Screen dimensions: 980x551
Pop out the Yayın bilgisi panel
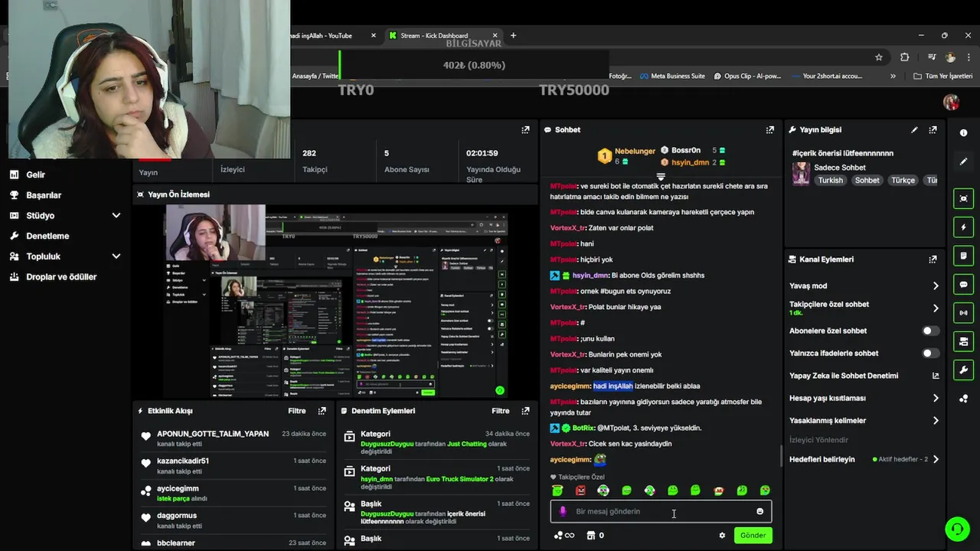933,130
